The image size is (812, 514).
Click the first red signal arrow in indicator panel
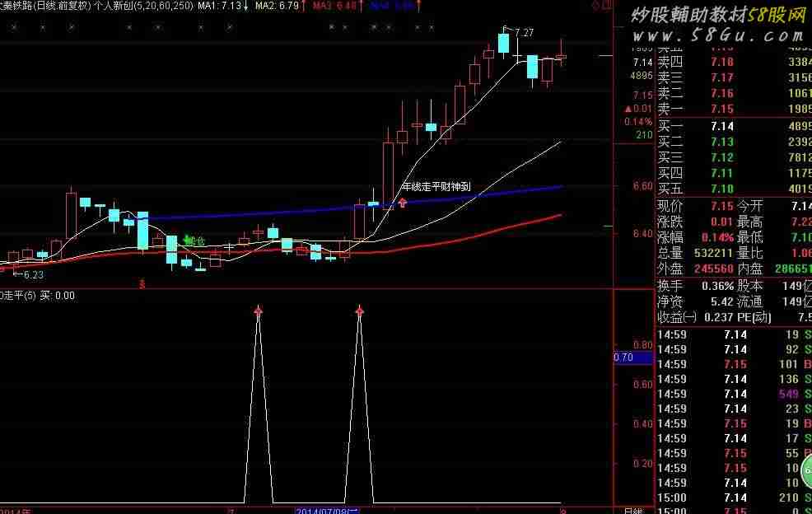[259, 311]
